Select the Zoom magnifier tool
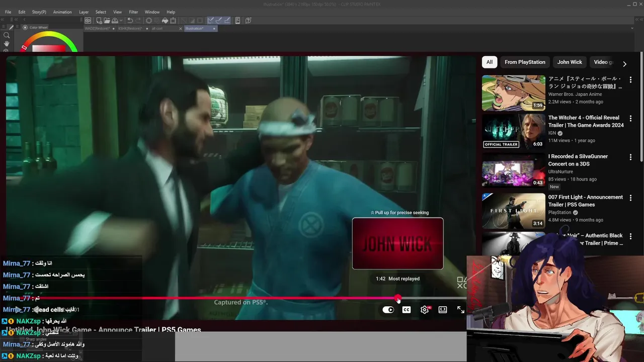The width and height of the screenshot is (644, 362). [x=7, y=35]
